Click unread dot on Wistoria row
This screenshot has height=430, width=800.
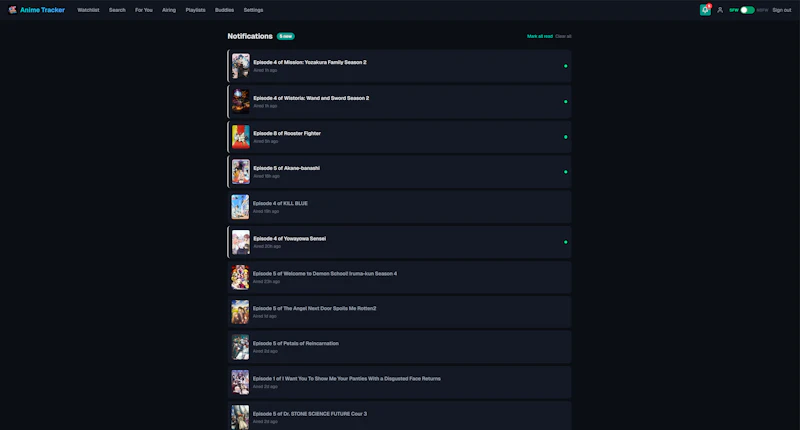point(565,102)
